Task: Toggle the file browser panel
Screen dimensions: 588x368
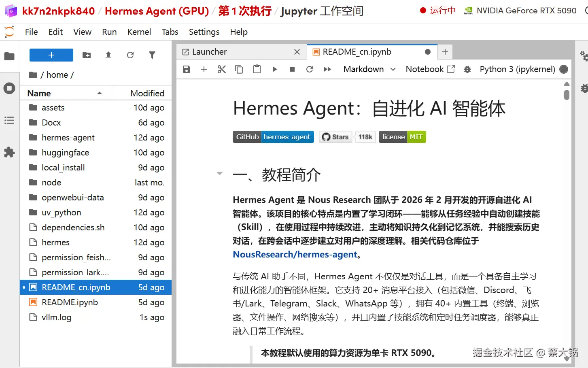Action: (x=10, y=57)
